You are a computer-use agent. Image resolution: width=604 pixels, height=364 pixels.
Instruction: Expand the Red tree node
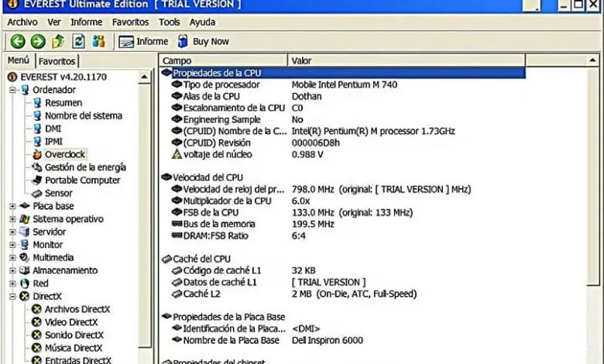(12, 284)
